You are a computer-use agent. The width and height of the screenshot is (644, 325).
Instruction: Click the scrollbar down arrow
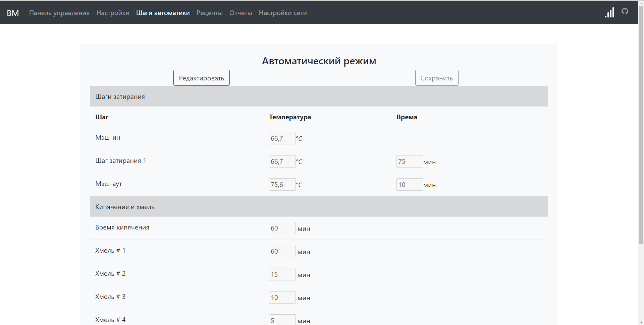[641, 322]
